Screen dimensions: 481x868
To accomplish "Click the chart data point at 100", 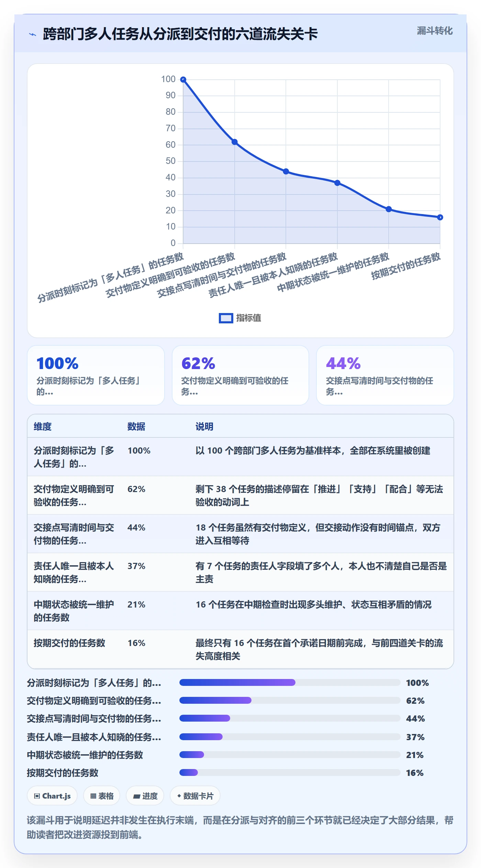I will tap(183, 80).
